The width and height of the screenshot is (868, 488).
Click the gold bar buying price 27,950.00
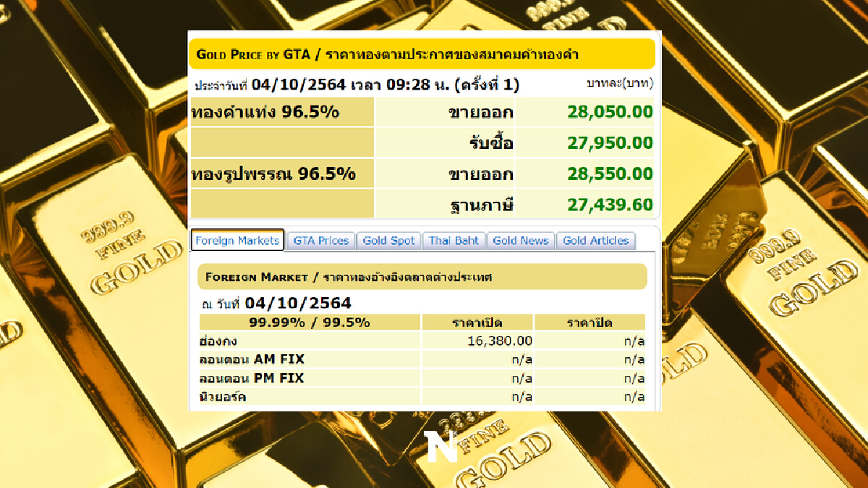pyautogui.click(x=610, y=143)
